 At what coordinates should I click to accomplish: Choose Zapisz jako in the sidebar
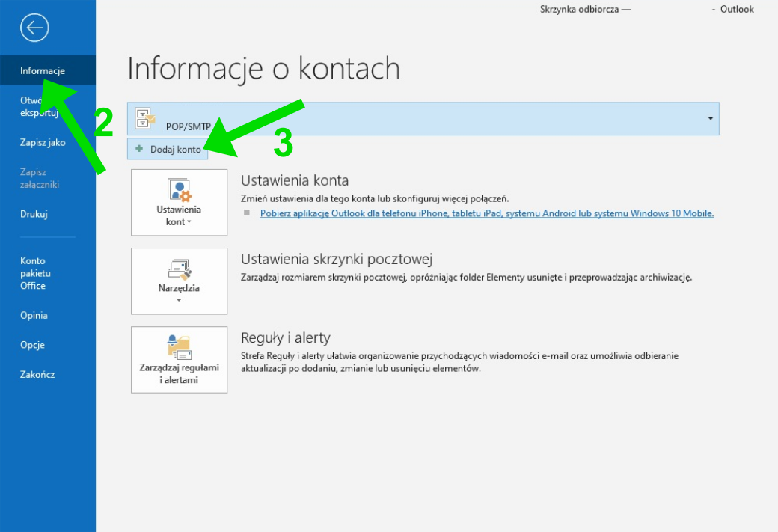pyautogui.click(x=43, y=142)
